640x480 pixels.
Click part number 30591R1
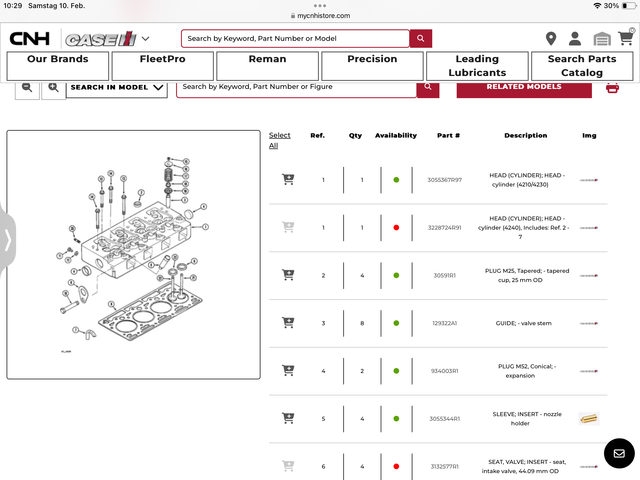tap(444, 276)
